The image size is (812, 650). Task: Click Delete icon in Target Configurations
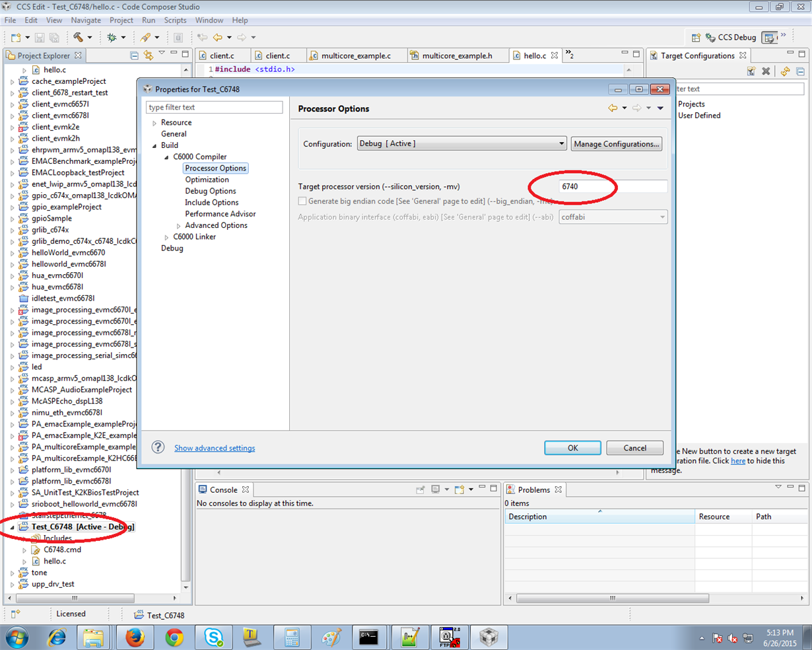[x=766, y=71]
